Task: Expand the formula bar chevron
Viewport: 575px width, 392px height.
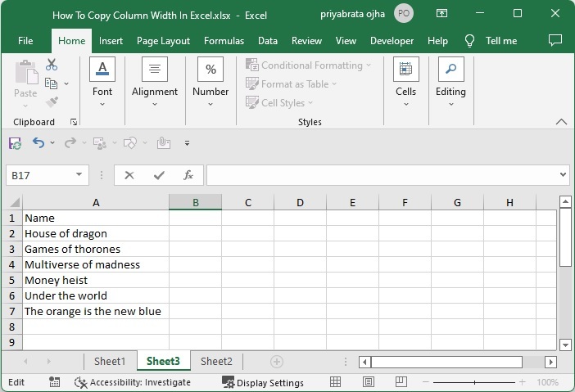Action: [563, 175]
